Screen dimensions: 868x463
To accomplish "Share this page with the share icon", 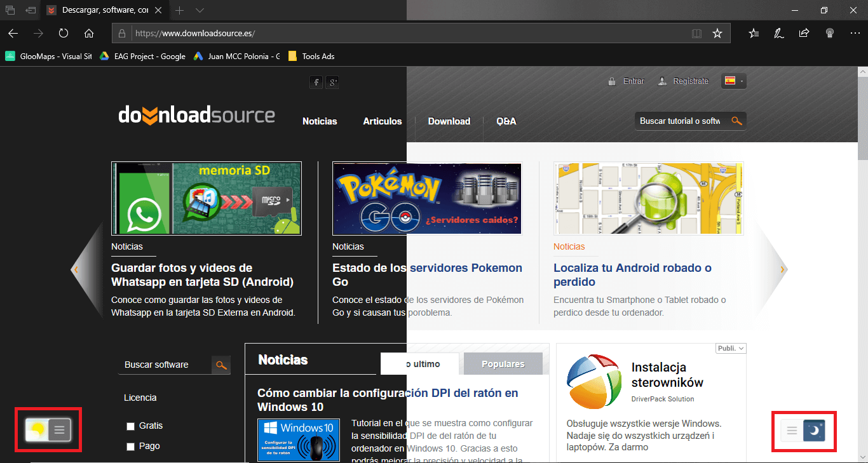I will coord(804,34).
